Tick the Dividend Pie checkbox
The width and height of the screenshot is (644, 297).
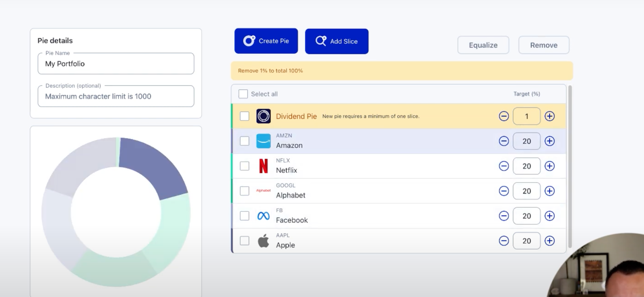[x=244, y=116]
